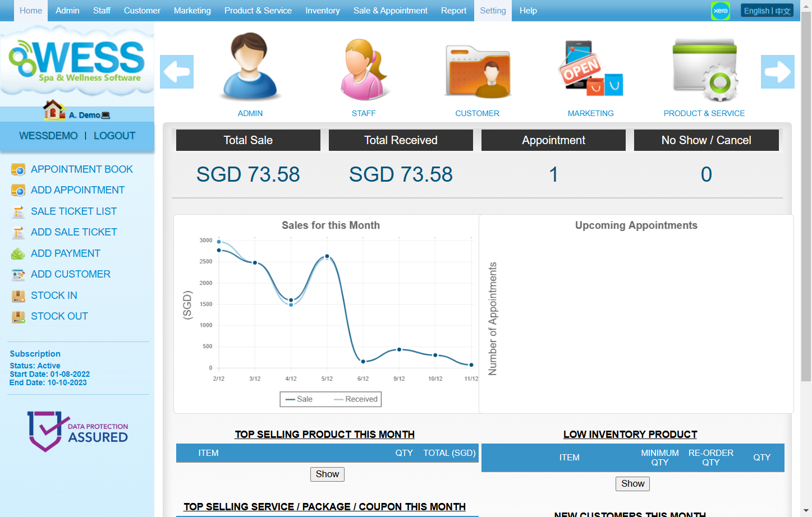The width and height of the screenshot is (812, 517).
Task: Go to STOCK OUT
Action: [59, 316]
